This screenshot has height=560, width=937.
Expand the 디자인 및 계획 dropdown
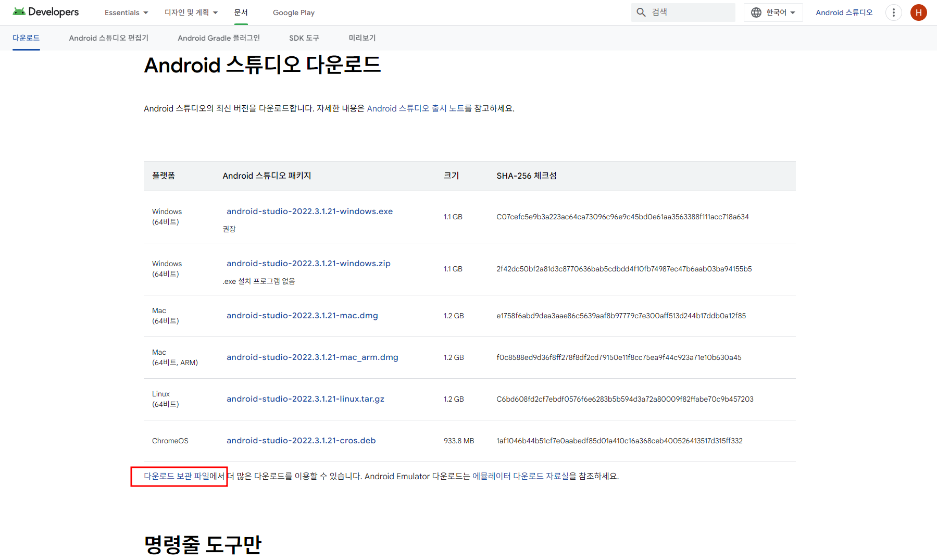point(191,13)
